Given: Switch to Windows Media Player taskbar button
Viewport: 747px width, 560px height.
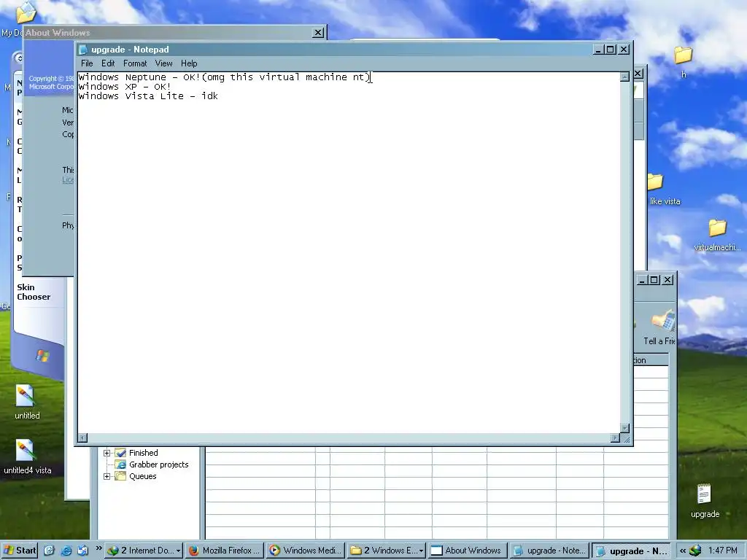Looking at the screenshot, I should (x=306, y=551).
